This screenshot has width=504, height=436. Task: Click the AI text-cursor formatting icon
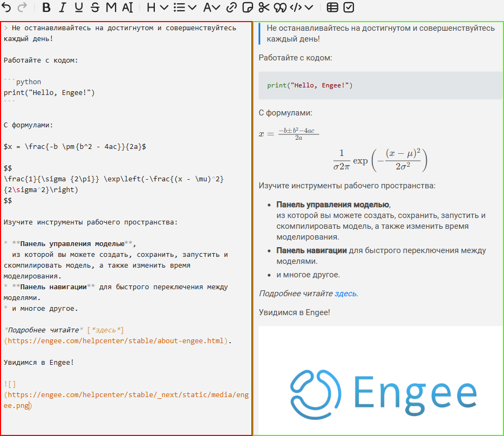pos(127,7)
